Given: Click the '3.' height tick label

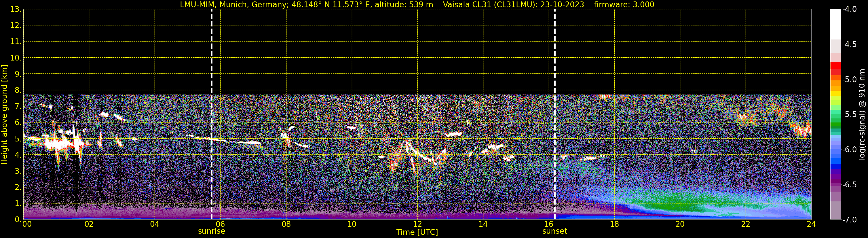Looking at the screenshot, I should point(18,171).
